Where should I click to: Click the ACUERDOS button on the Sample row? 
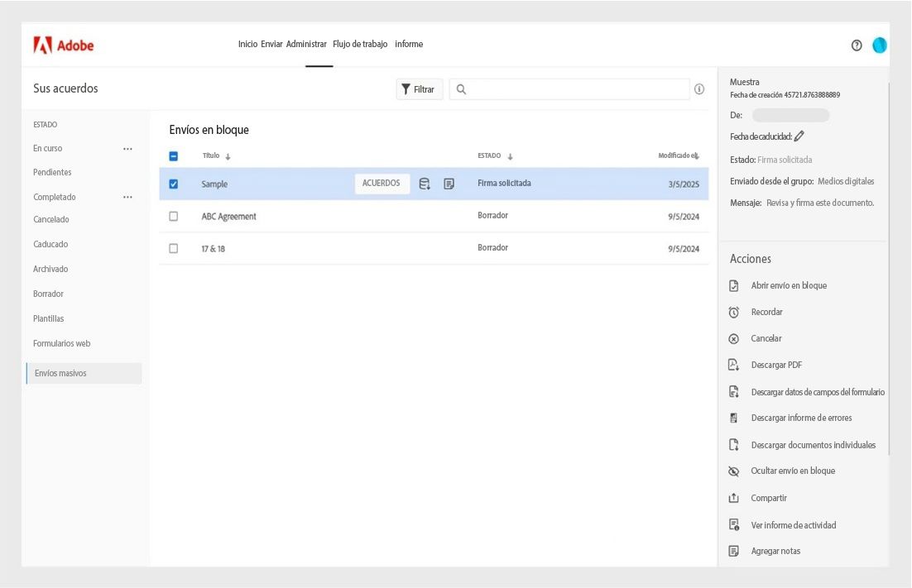(382, 184)
